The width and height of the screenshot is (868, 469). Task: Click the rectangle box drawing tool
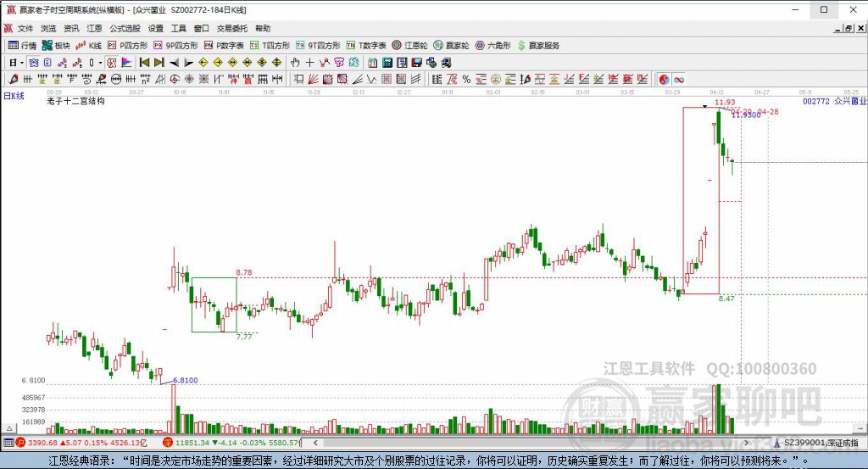point(299,79)
